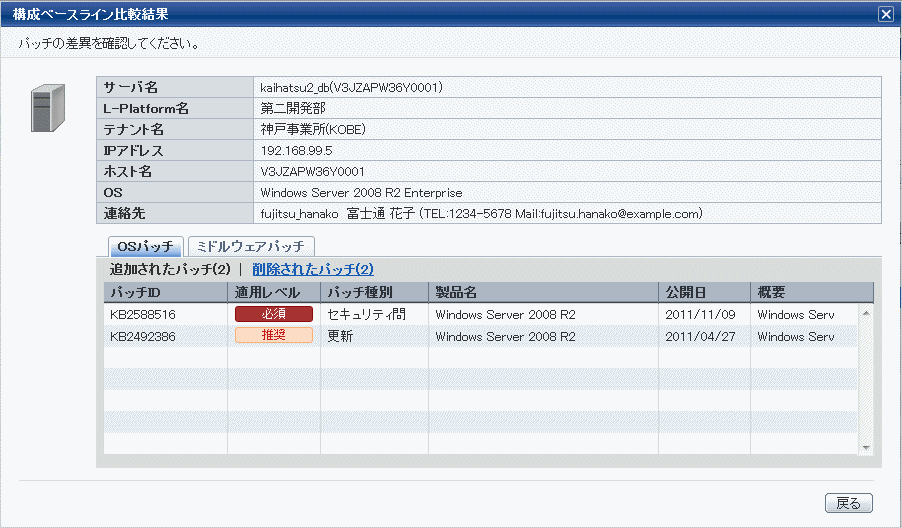Click the 連絡先 field label

(x=124, y=213)
